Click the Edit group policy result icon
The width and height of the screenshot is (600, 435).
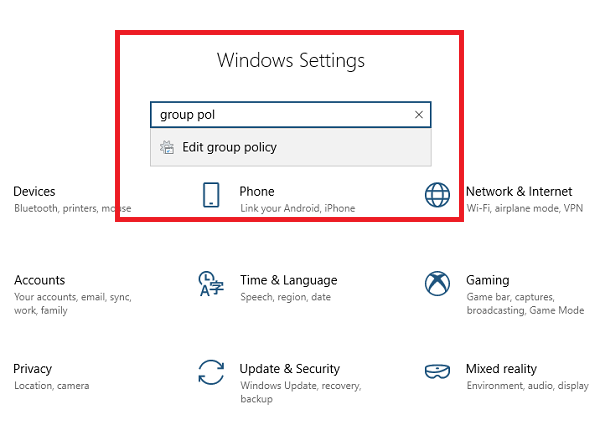167,148
